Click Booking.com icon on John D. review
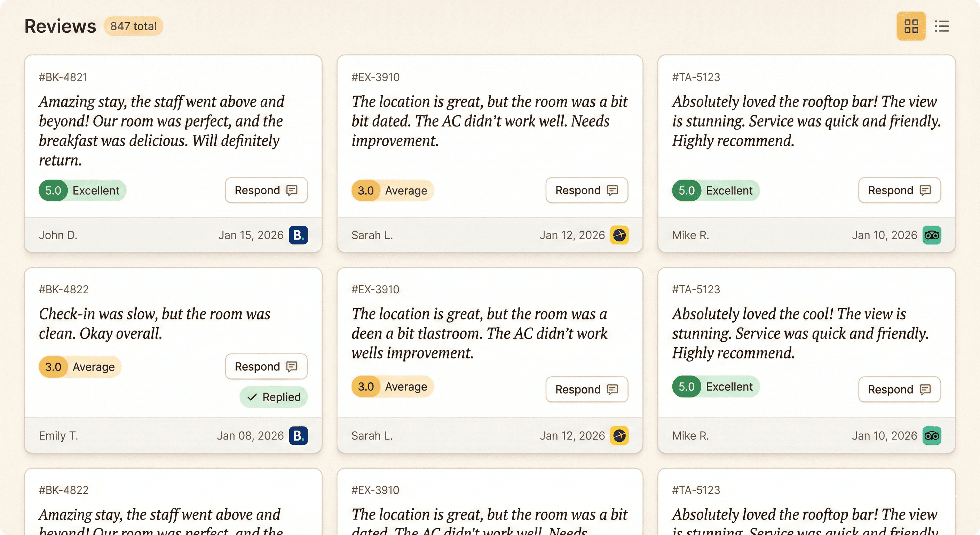This screenshot has width=980, height=535. [298, 235]
